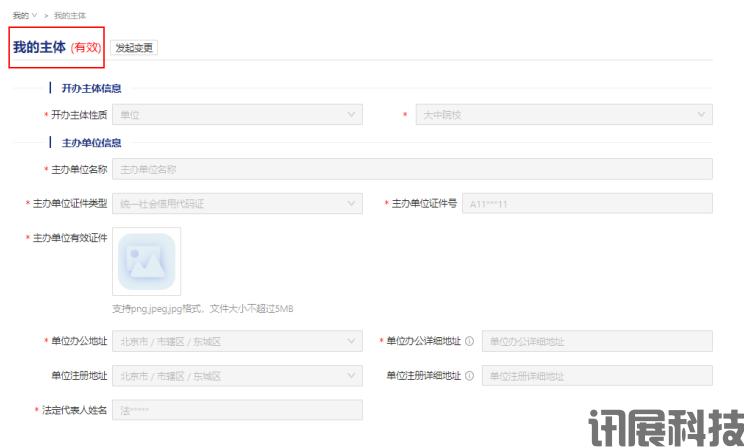Click the 主办单位名称 text field
Screen dimensions: 744x447
tap(412, 169)
